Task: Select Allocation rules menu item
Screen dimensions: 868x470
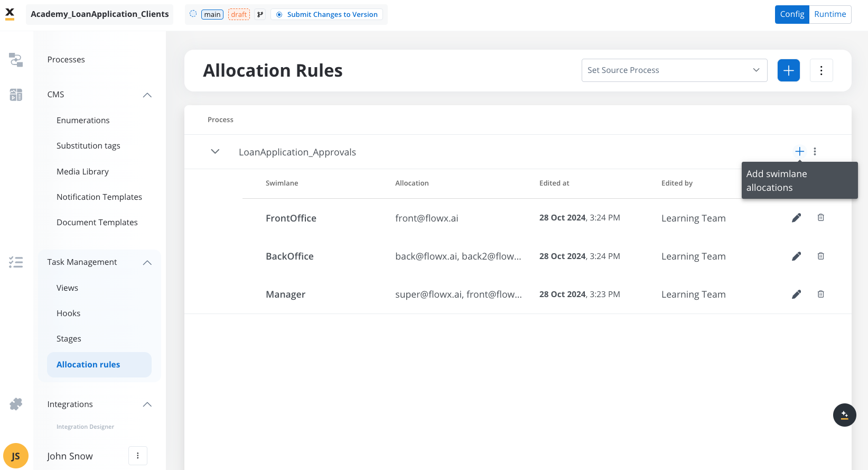Action: (x=99, y=365)
